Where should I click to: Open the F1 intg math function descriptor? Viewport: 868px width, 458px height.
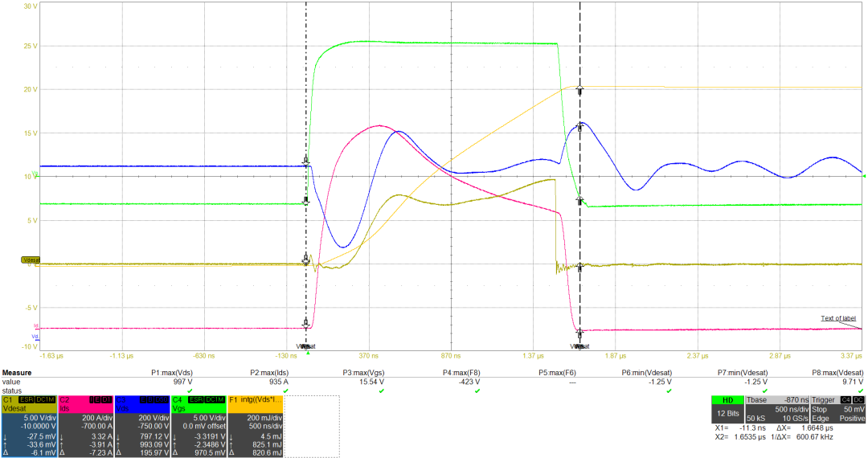click(256, 426)
